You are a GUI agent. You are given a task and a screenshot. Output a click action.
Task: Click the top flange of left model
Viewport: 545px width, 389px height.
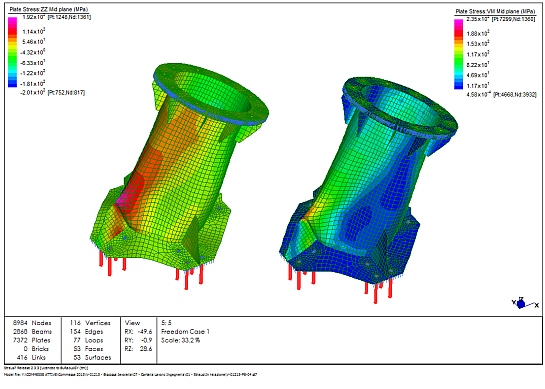coord(211,93)
